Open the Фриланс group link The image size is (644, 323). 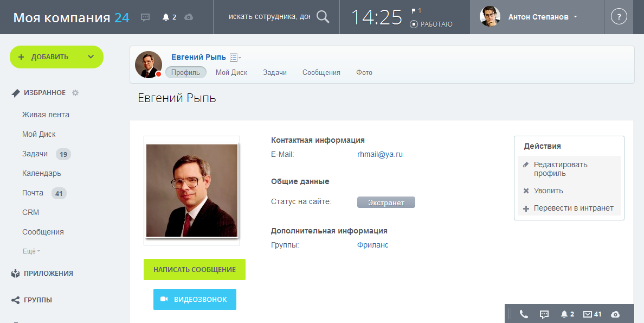(372, 245)
